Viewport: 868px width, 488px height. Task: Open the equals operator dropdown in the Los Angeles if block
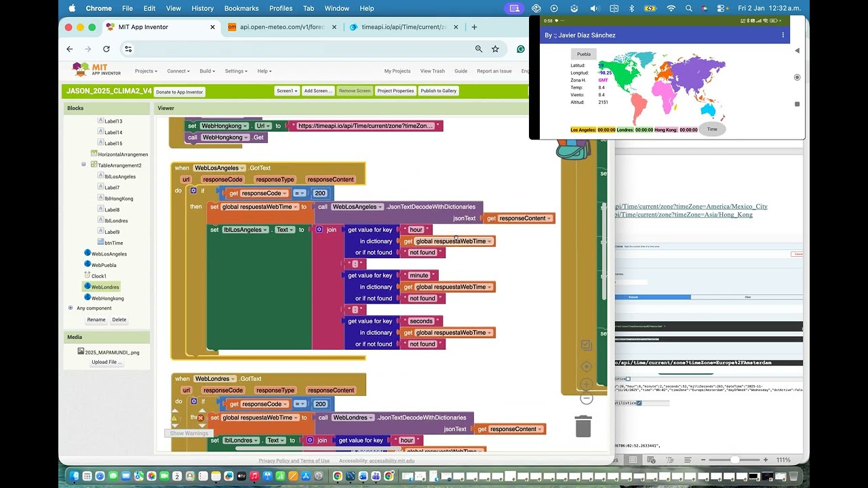(x=299, y=193)
